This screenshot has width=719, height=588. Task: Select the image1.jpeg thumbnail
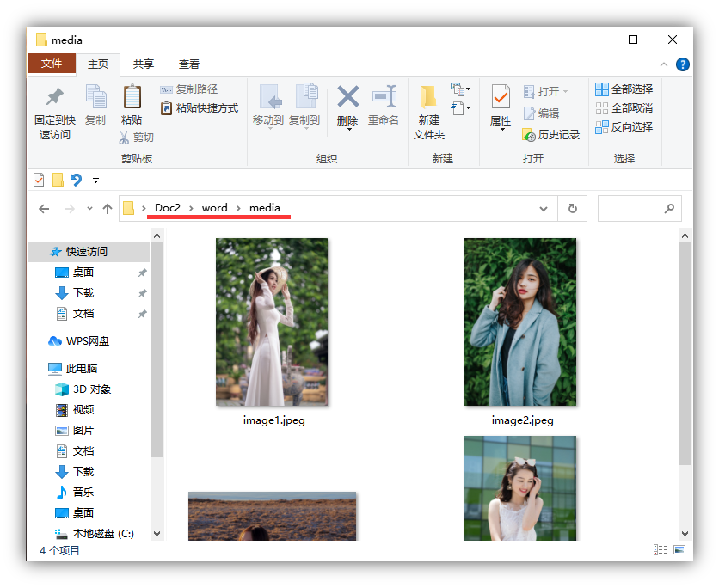point(272,322)
